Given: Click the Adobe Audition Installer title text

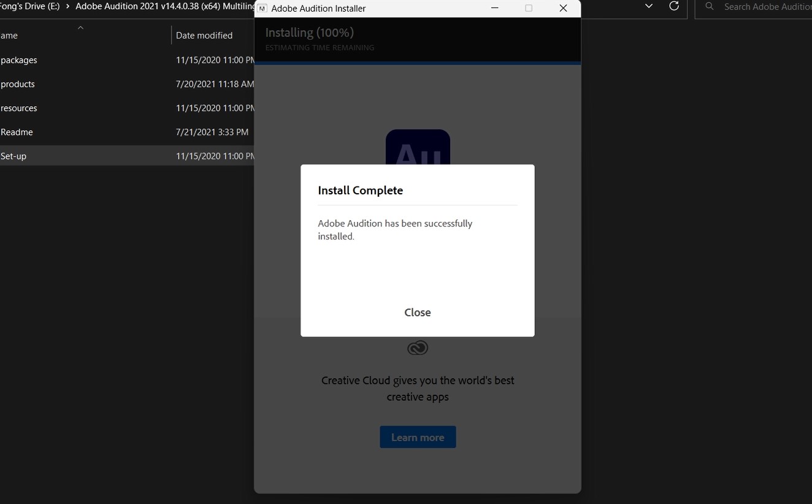Looking at the screenshot, I should [318, 9].
